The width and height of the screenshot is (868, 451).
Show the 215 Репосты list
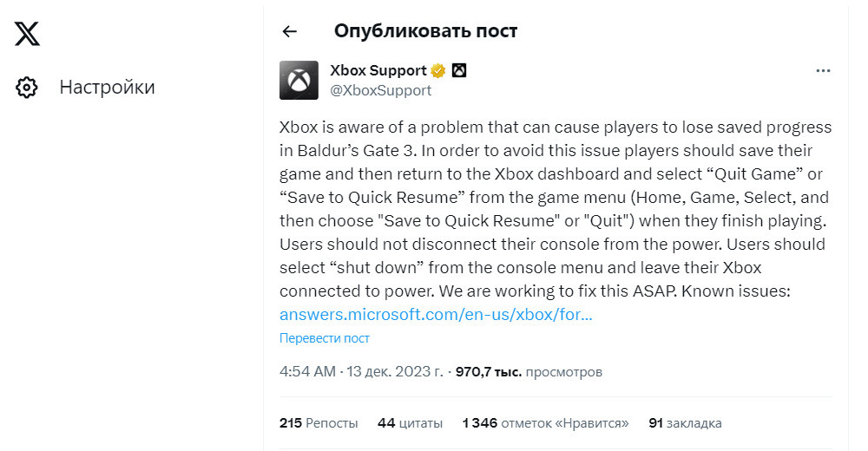pyautogui.click(x=319, y=423)
